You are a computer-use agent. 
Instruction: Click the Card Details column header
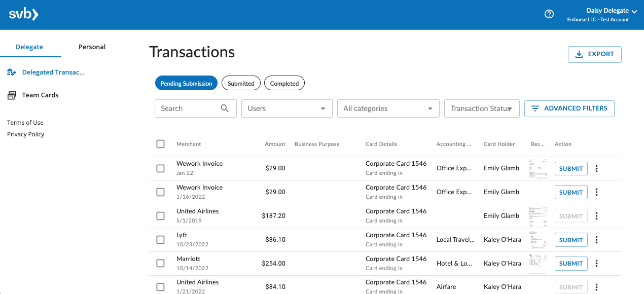(381, 144)
